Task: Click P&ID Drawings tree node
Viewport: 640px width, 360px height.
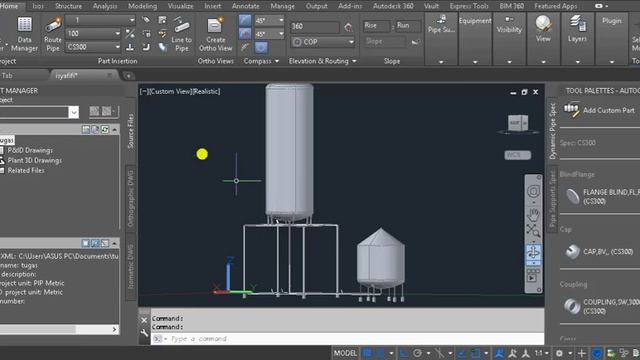Action: click(x=30, y=150)
